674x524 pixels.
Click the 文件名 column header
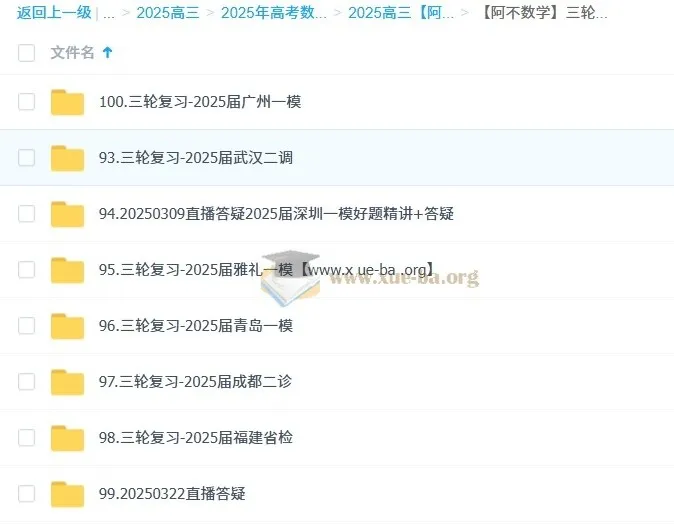[x=73, y=52]
